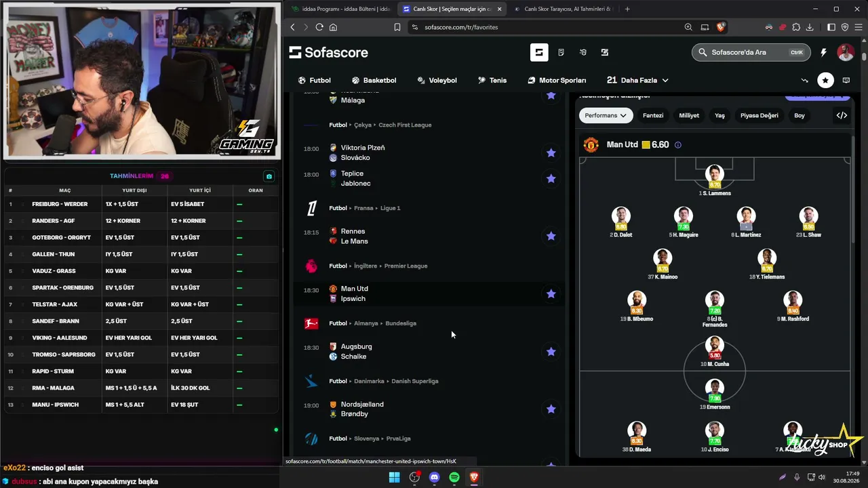868x488 pixels.
Task: Toggle favorite star for the Málaga match
Action: click(x=551, y=96)
